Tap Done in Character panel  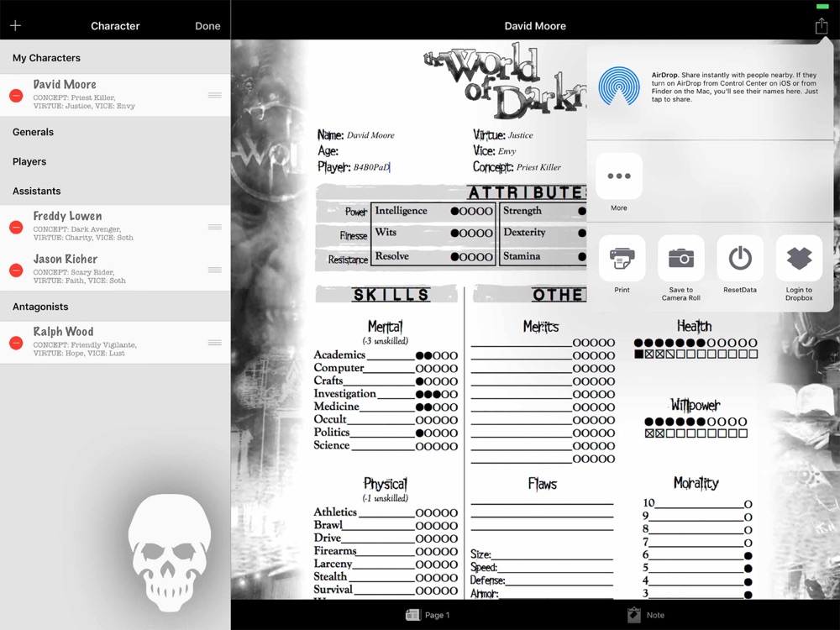[207, 26]
